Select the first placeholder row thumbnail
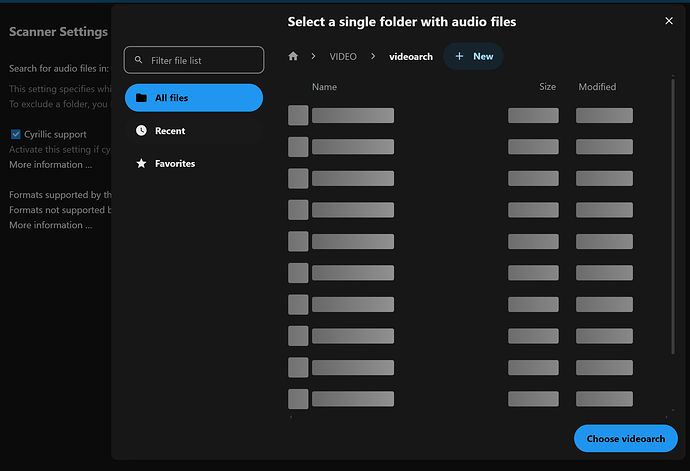This screenshot has width=690, height=471. (x=298, y=116)
